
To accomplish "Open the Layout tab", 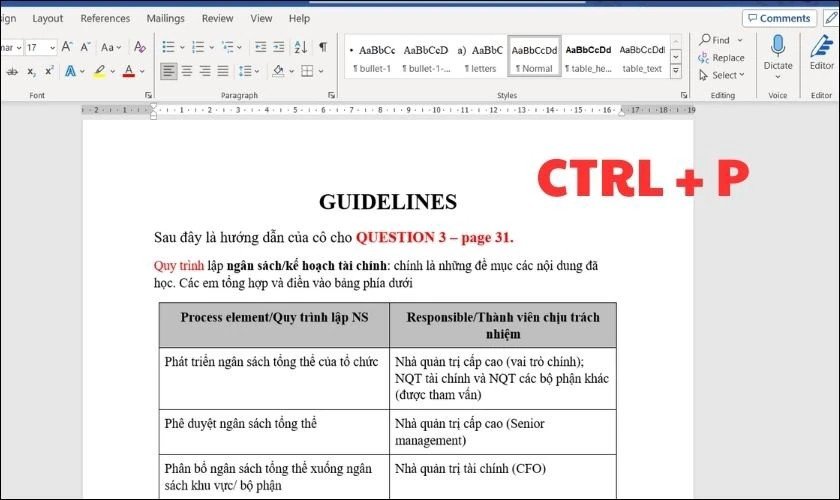I will 47,18.
